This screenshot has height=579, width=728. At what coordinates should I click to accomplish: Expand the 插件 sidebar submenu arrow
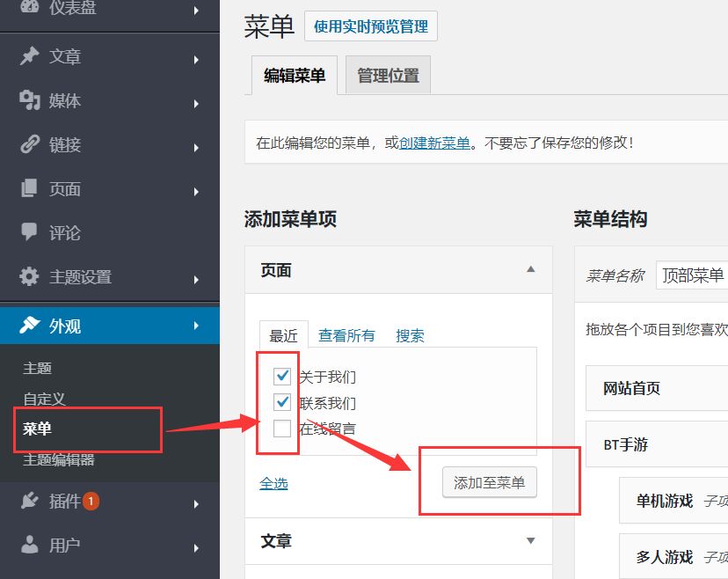point(196,503)
